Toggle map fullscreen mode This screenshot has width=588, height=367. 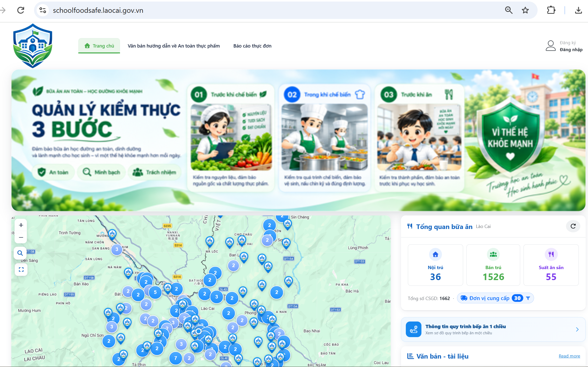click(21, 269)
